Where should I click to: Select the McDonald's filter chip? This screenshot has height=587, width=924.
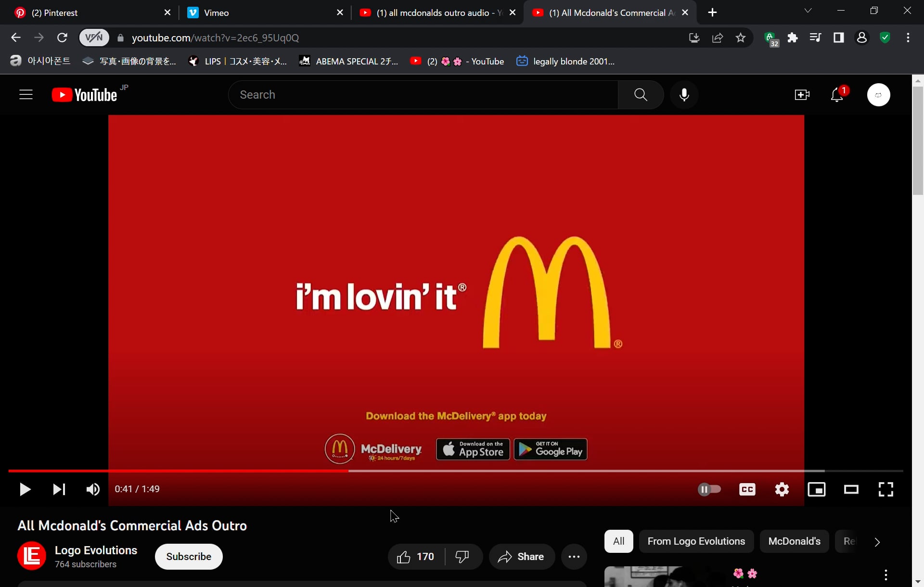(794, 541)
